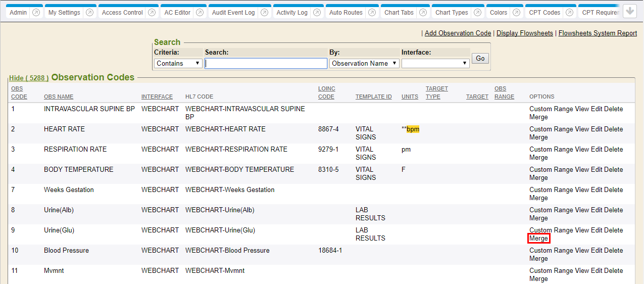This screenshot has width=644, height=284.
Task: Click the pop-out icon beside Access Control tab
Action: click(152, 13)
